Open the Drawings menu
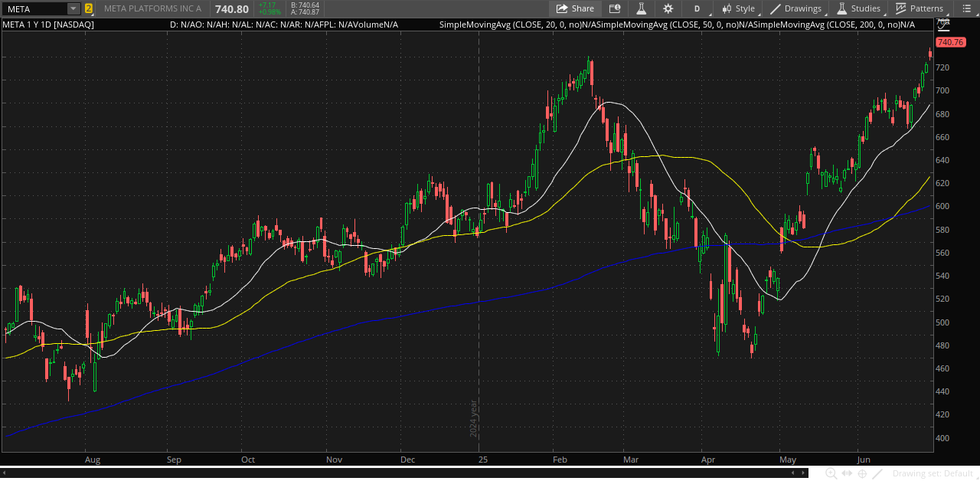The width and height of the screenshot is (980, 481). (x=796, y=8)
